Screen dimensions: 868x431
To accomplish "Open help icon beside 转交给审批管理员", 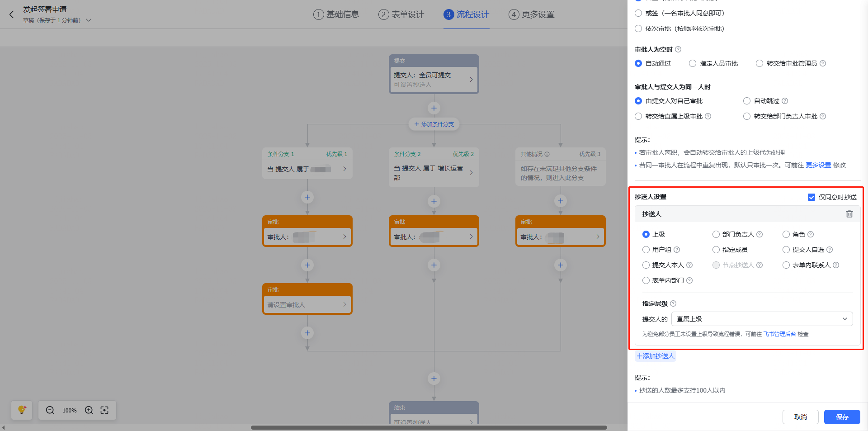I will [x=823, y=63].
